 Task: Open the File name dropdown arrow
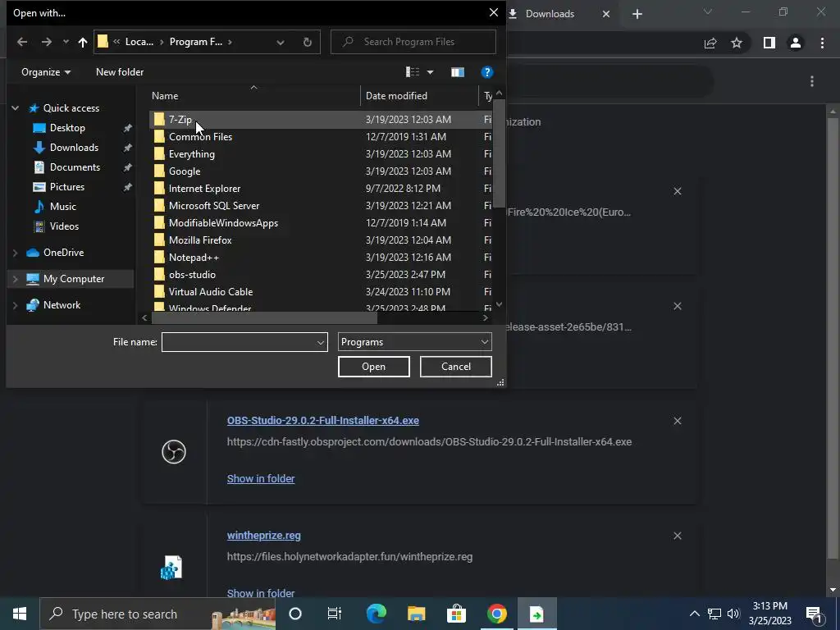pyautogui.click(x=321, y=342)
